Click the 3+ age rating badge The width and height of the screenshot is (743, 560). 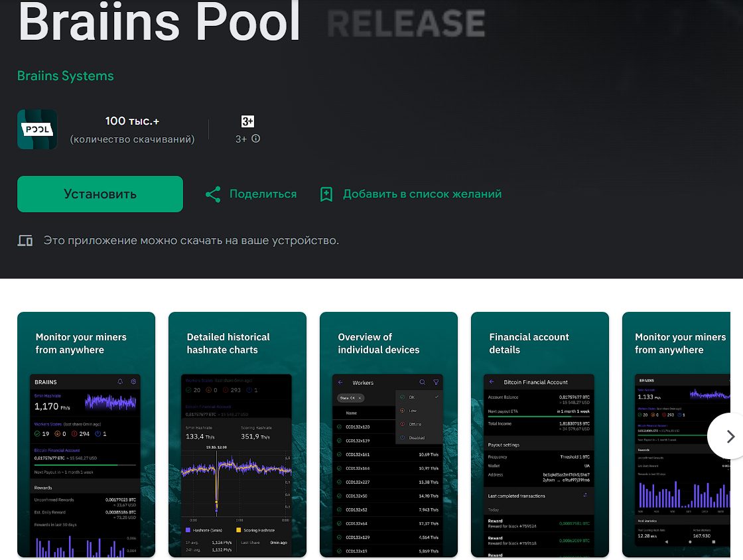[x=247, y=121]
